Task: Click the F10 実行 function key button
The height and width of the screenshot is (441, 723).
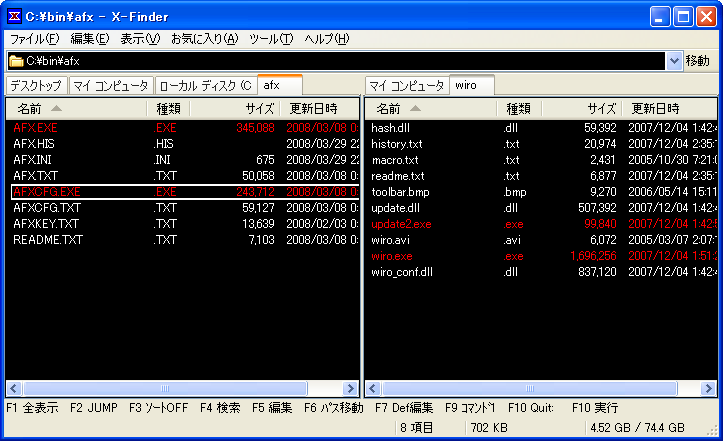Action: 597,408
